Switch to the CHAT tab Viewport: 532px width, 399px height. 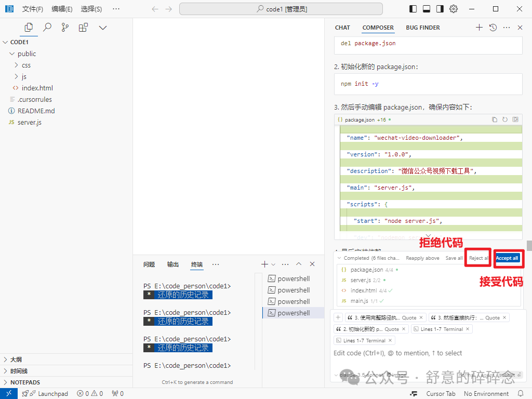coord(342,28)
